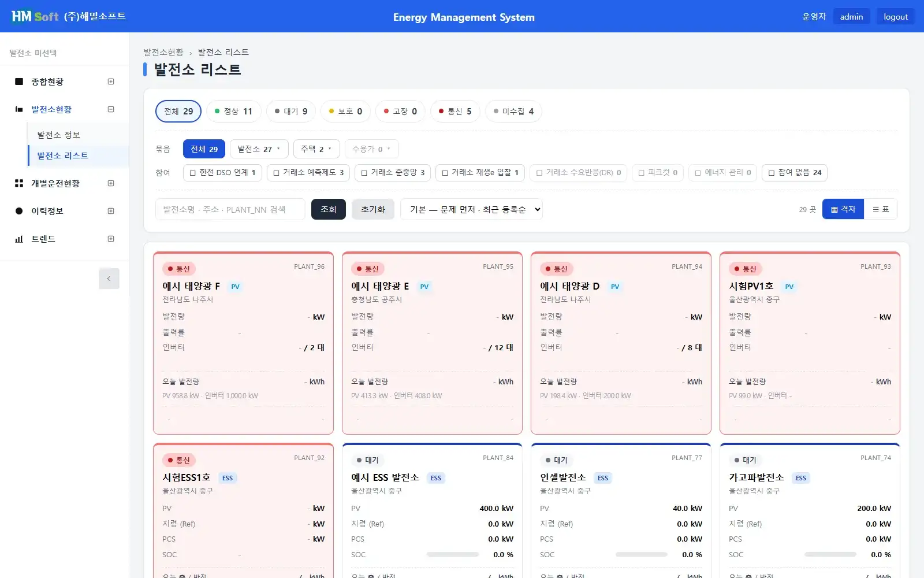Image resolution: width=924 pixels, height=578 pixels.
Task: Open 수용가 0 group dropdown
Action: point(372,149)
